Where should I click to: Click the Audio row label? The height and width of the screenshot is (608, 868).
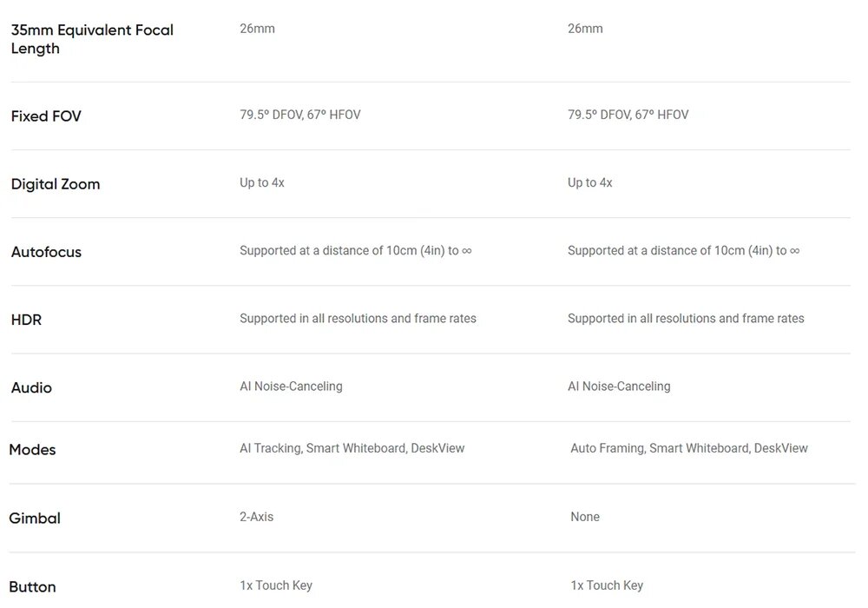click(x=31, y=387)
